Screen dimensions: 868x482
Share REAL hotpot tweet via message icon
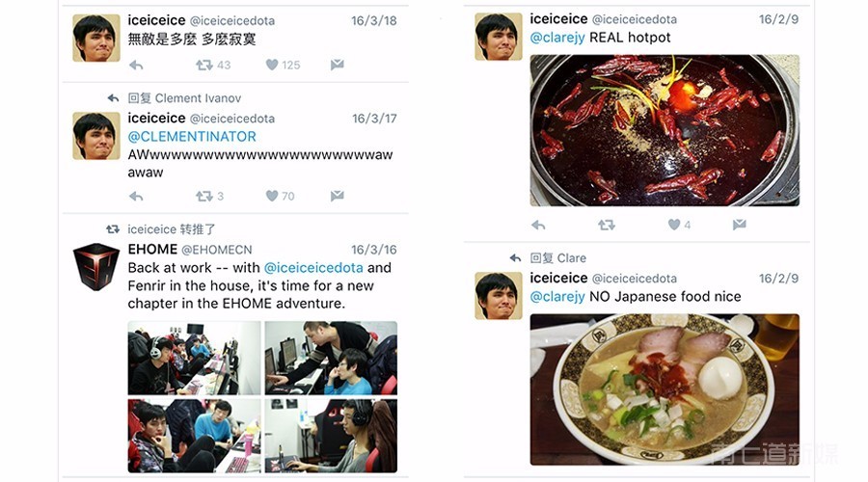point(740,224)
